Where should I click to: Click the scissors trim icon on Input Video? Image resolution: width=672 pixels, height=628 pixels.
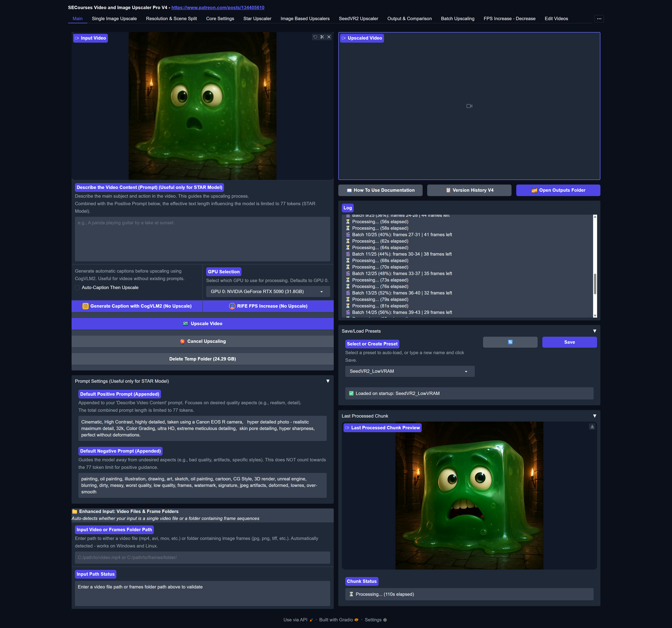pyautogui.click(x=322, y=37)
